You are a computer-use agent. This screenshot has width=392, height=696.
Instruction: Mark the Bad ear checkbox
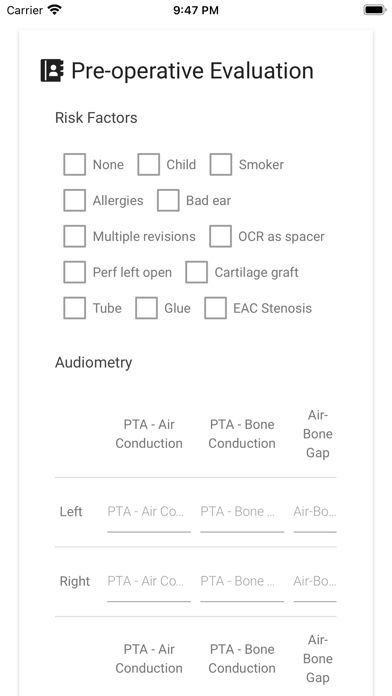[x=168, y=201]
